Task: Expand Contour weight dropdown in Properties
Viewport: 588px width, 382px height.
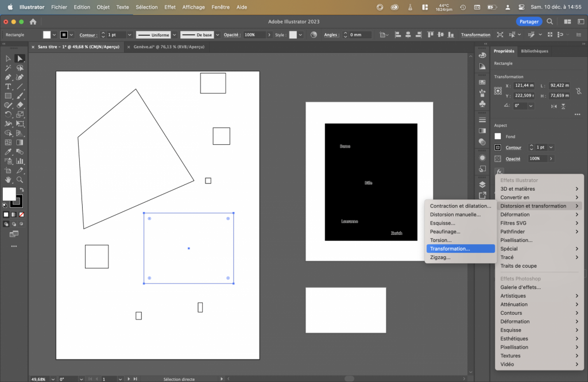Action: (x=551, y=148)
